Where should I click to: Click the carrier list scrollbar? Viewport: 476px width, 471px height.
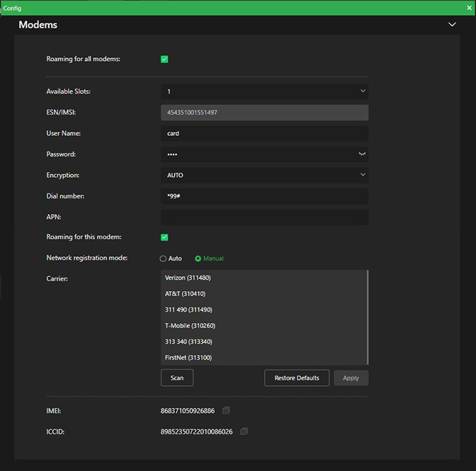click(x=367, y=317)
